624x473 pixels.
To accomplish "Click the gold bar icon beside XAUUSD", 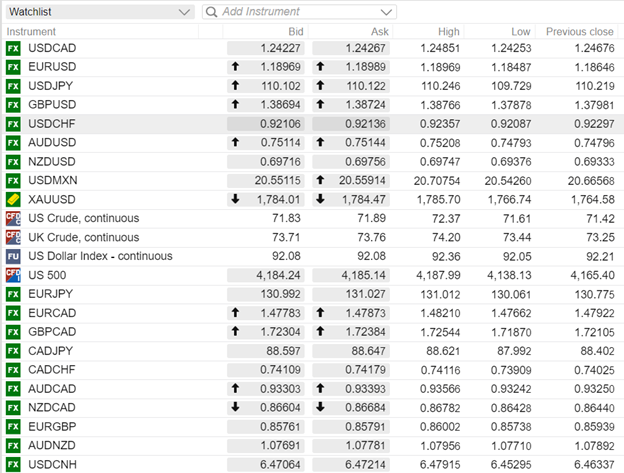I will click(13, 199).
